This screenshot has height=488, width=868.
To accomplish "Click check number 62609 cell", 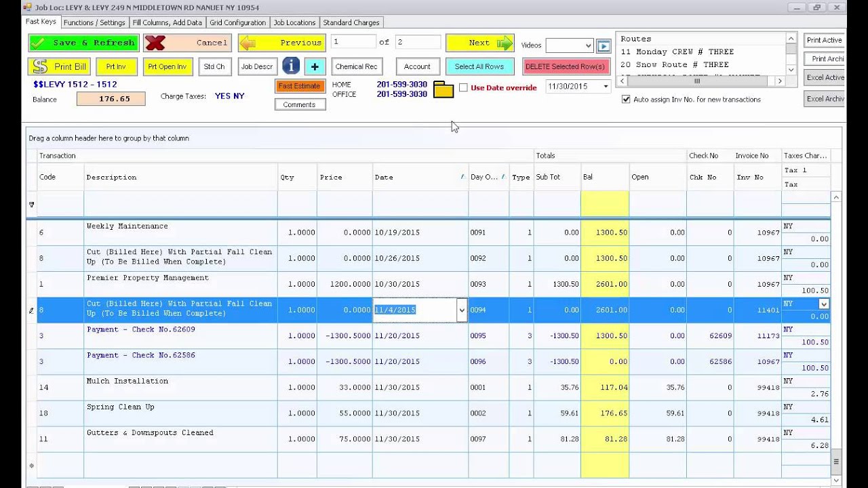I will (x=710, y=335).
